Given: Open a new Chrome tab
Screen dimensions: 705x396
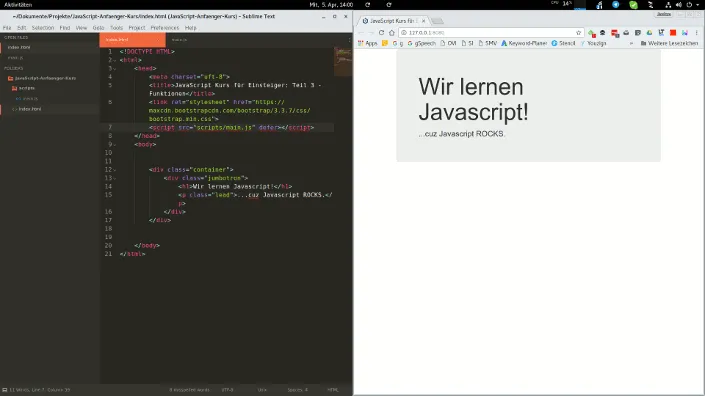Looking at the screenshot, I should pos(437,21).
